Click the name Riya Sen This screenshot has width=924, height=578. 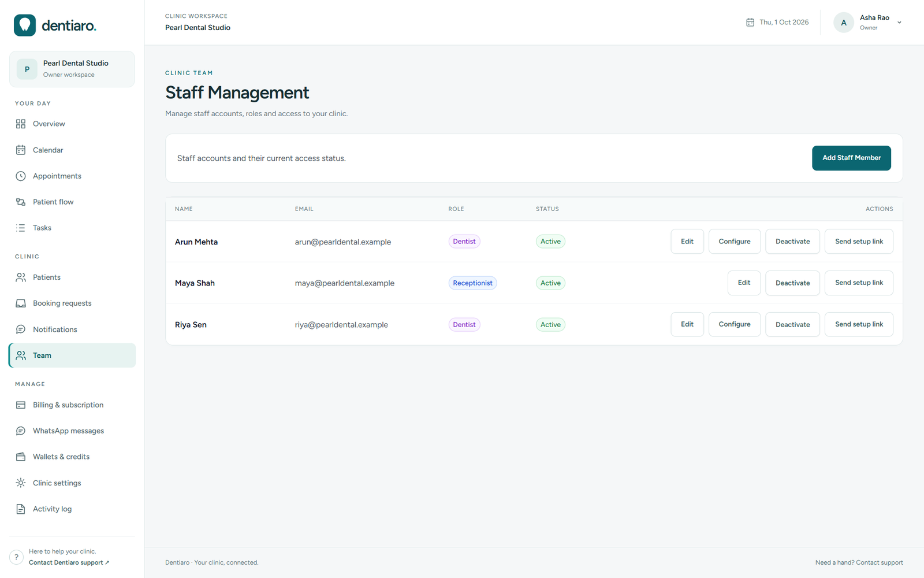pyautogui.click(x=191, y=325)
